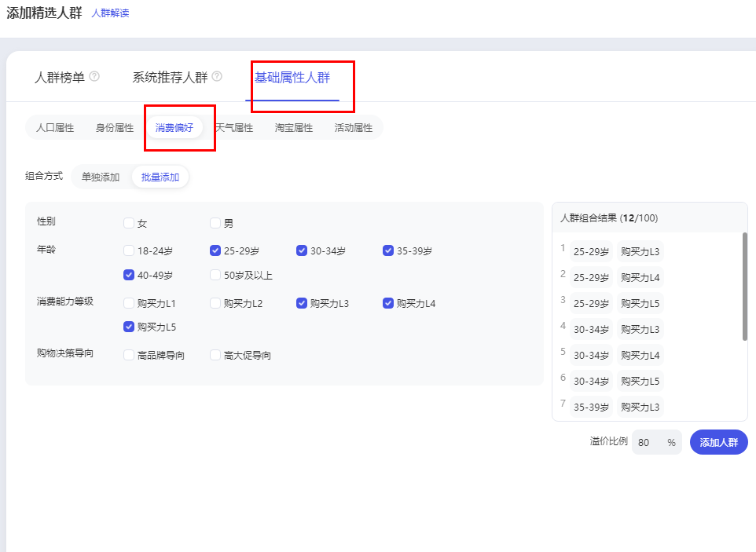Enable the 高品牌导向 checkbox
The width and height of the screenshot is (756, 552).
(x=129, y=355)
